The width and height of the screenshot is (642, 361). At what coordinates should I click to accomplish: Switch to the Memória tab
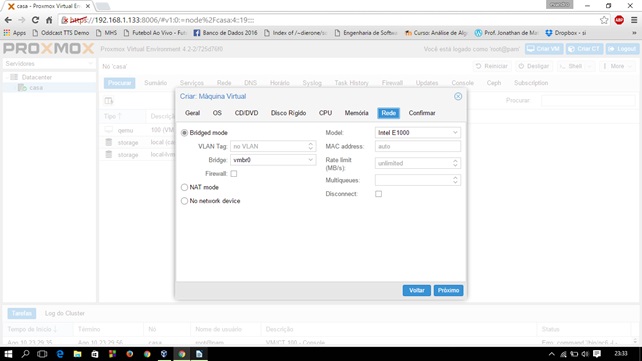pos(356,113)
